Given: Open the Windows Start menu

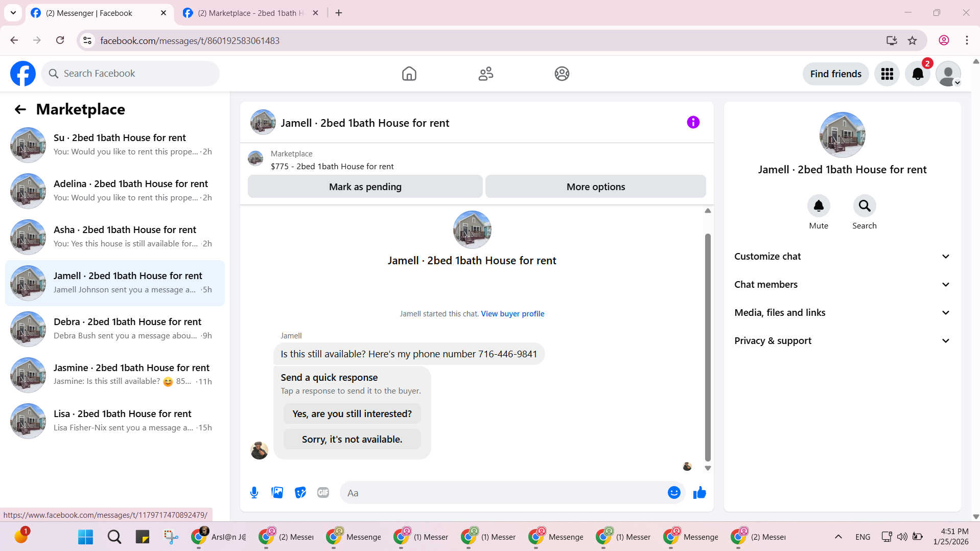Looking at the screenshot, I should click(x=85, y=537).
